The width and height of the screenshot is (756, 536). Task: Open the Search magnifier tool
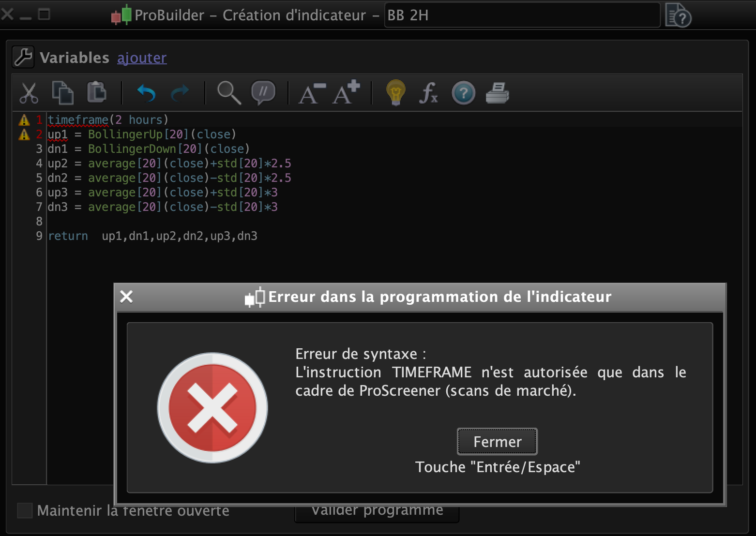pos(229,93)
